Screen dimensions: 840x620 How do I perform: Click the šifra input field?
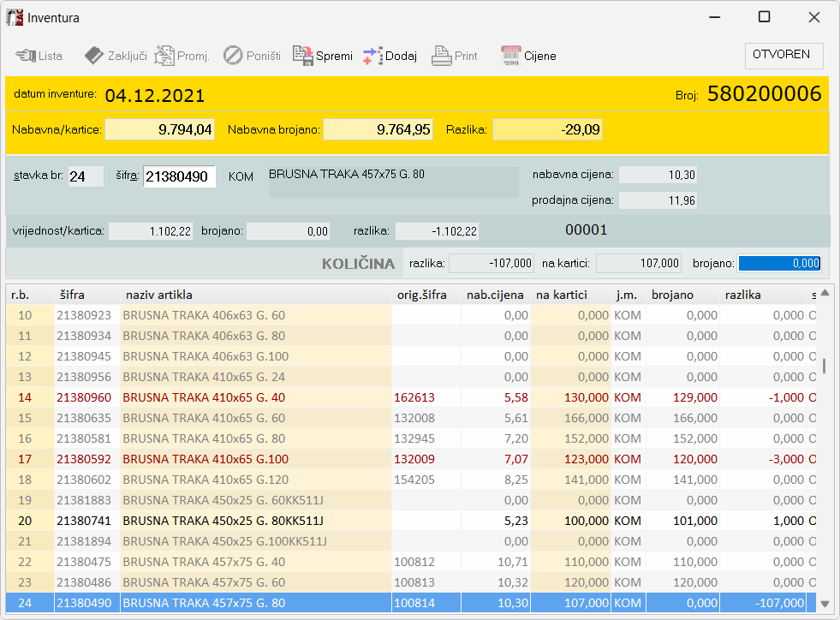point(179,176)
